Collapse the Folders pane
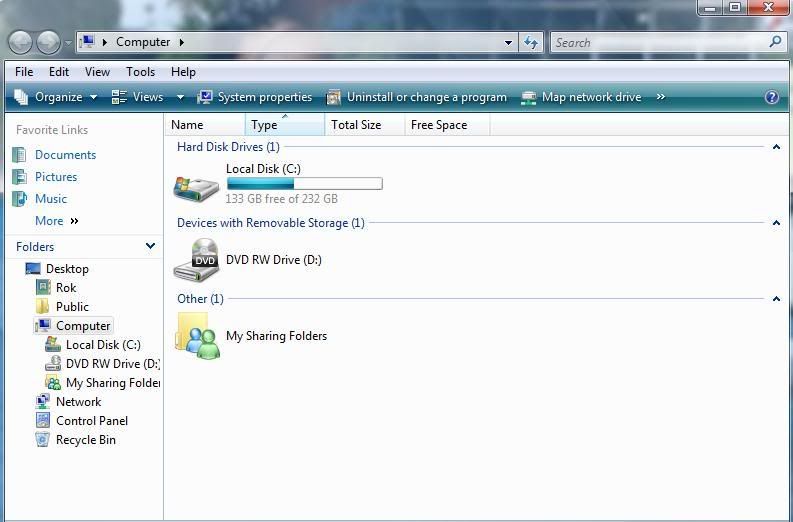Viewport: 793px width, 522px height. [150, 246]
